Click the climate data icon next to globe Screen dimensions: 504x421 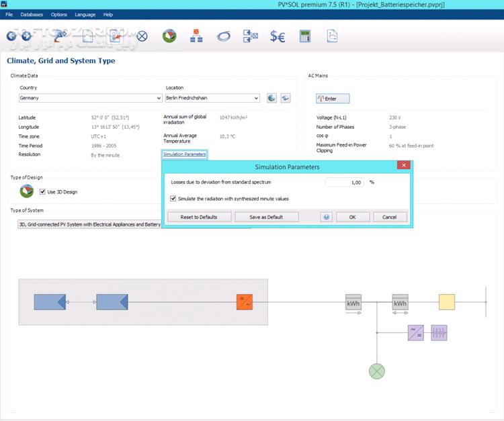(x=286, y=98)
